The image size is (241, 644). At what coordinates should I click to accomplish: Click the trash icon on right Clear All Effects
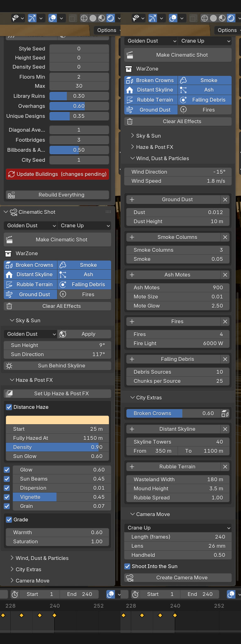click(x=130, y=122)
